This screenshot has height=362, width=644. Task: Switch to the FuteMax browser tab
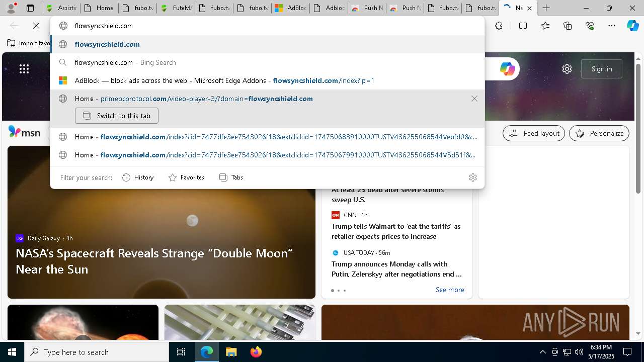point(175,8)
